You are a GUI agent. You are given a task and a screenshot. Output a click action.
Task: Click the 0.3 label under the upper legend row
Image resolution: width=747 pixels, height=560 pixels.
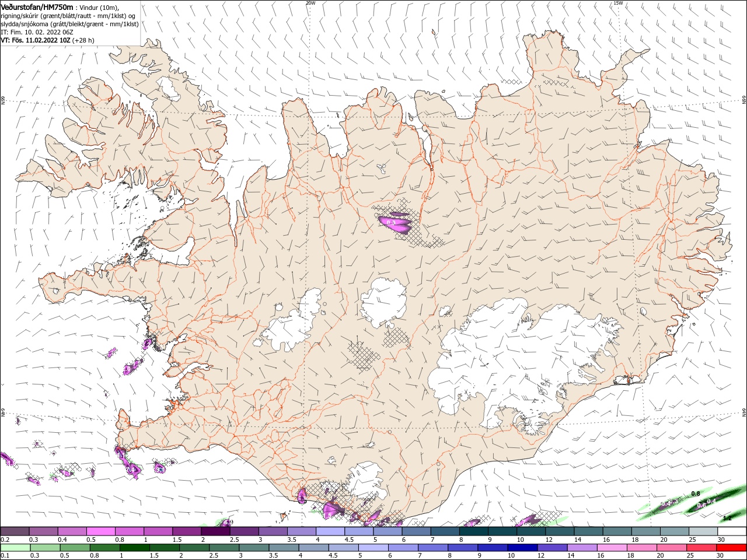coord(33,540)
